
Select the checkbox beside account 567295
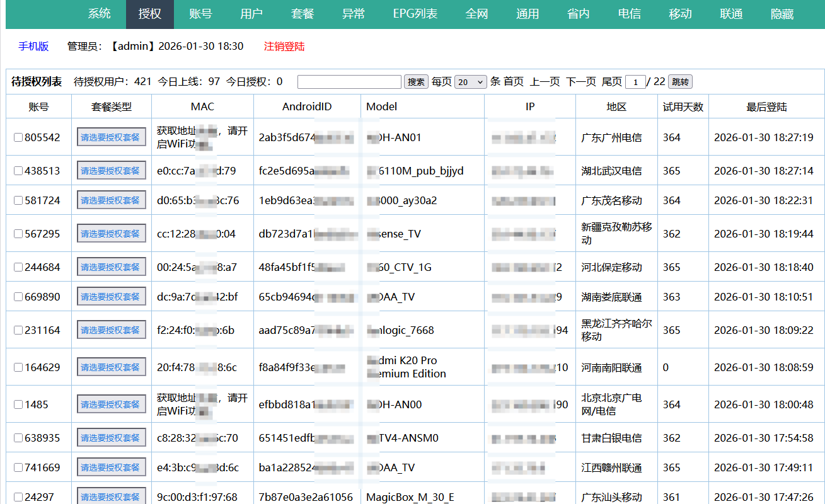pyautogui.click(x=18, y=234)
